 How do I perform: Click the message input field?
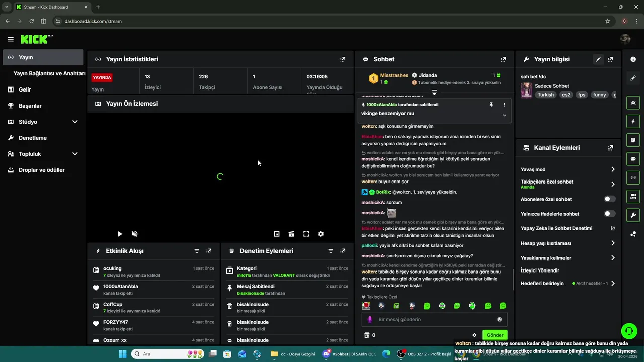pos(434,319)
